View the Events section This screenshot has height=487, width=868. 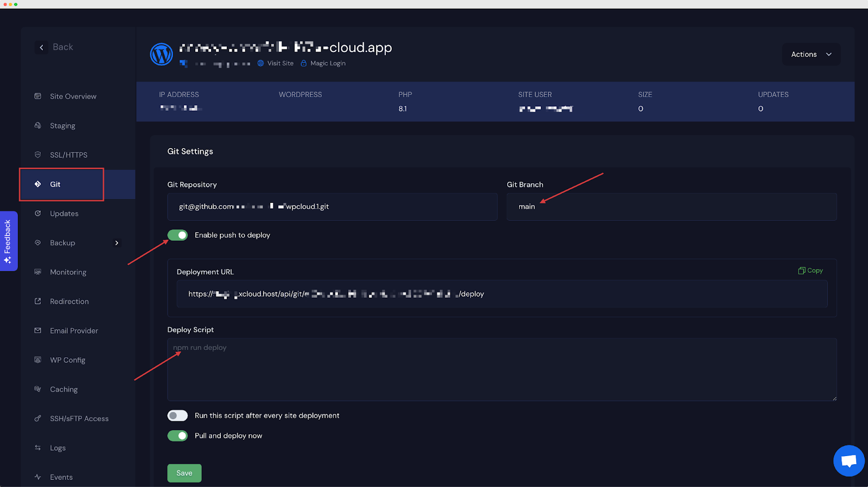coord(61,477)
